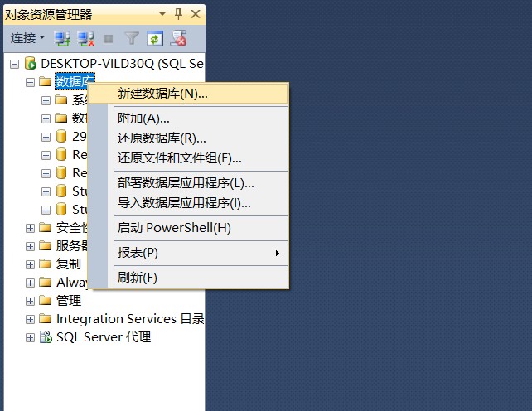Select the 复制 tree item
This screenshot has width=532, height=411.
point(69,264)
